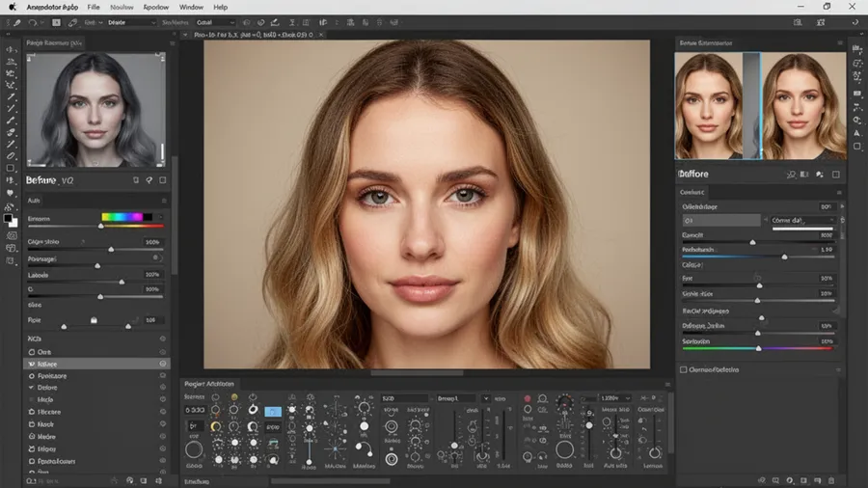Select the Regiert Aticitoen tab in bottom panel

pos(208,384)
